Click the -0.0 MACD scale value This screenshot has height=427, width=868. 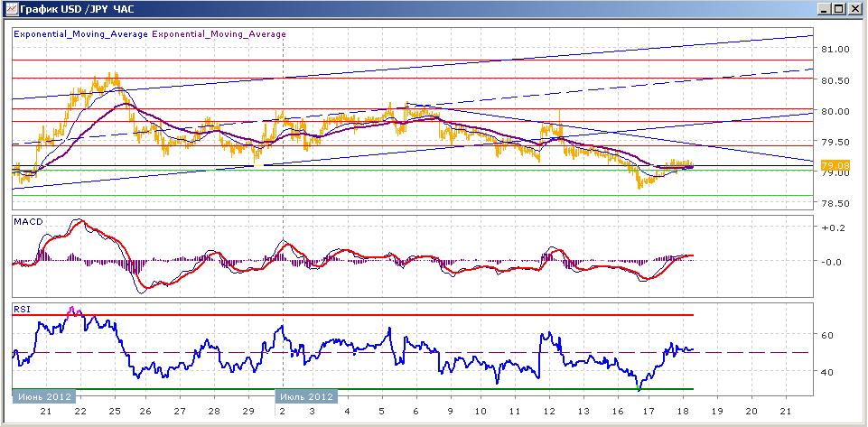pyautogui.click(x=833, y=262)
